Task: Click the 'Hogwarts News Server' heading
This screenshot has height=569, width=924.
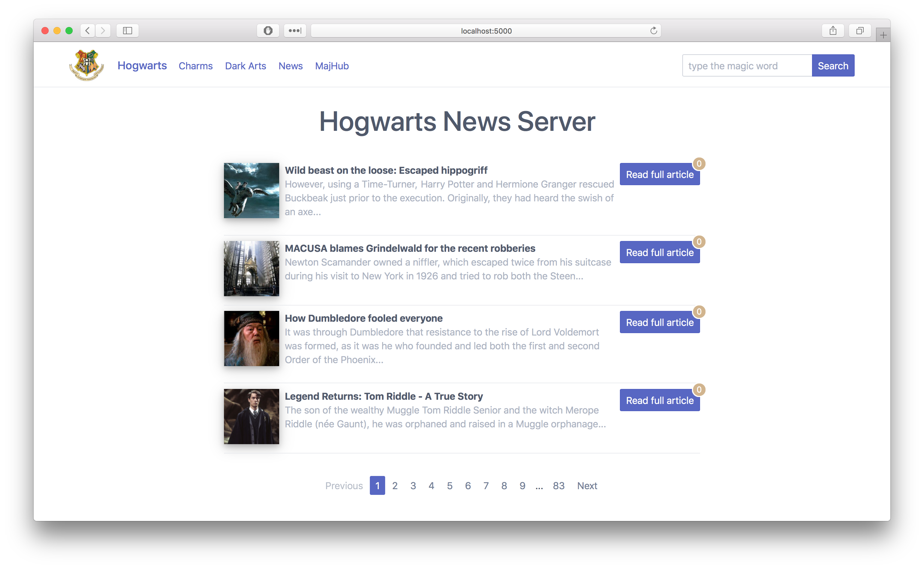Action: point(457,122)
